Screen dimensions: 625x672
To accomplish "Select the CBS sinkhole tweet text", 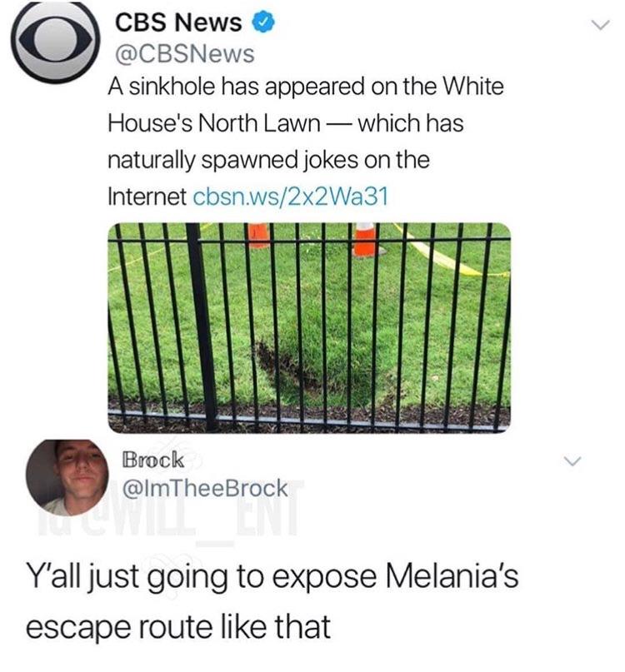I will point(306,142).
